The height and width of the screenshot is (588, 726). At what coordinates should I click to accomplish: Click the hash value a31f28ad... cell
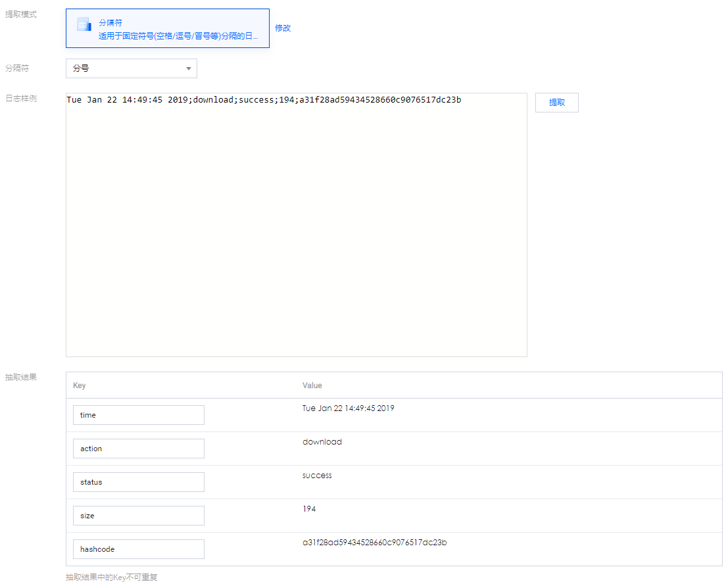[375, 543]
